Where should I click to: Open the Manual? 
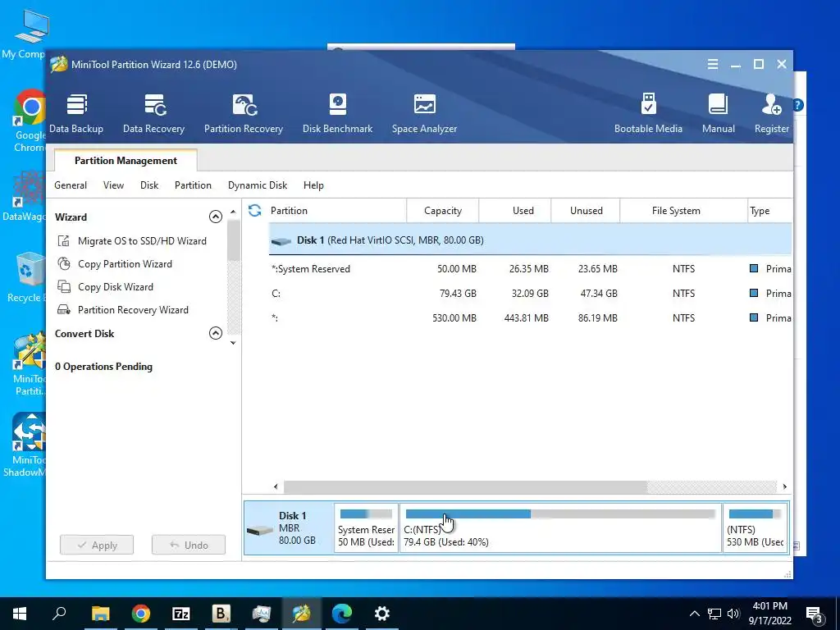[x=719, y=113]
